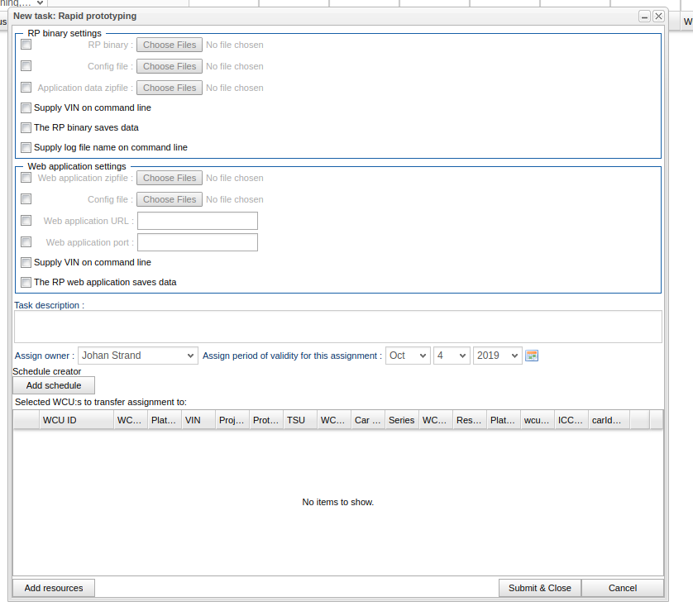Click Choose Files for RP binary
This screenshot has height=616, width=693.
coord(170,45)
